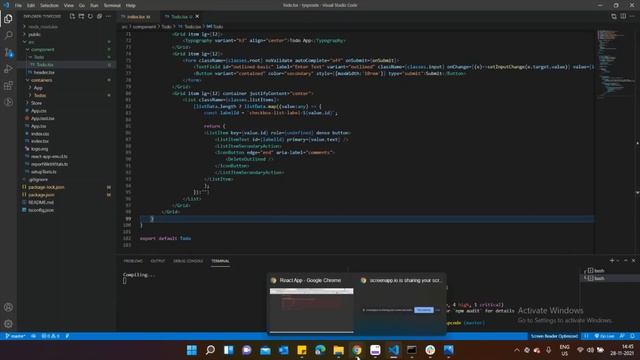Switch to the PROBLEMS panel tab
Screen dimensions: 640x360
tap(133, 261)
